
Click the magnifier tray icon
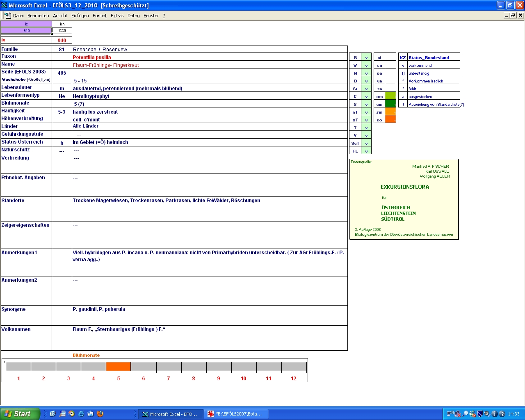coord(465,414)
